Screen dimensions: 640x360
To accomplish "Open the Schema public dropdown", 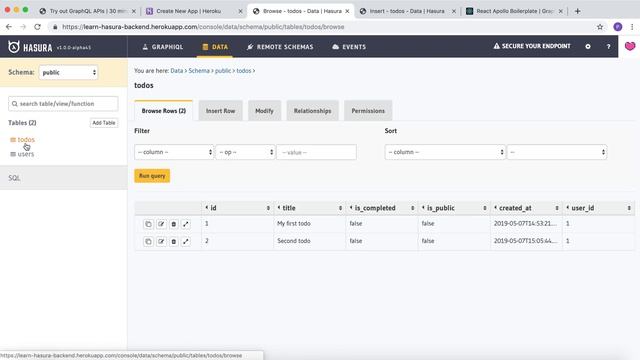I will pos(68,72).
